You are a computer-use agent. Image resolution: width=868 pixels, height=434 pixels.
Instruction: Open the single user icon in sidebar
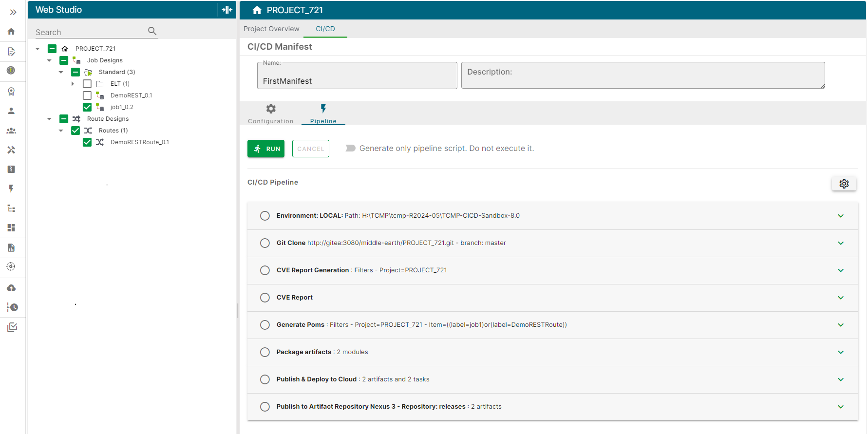click(11, 111)
